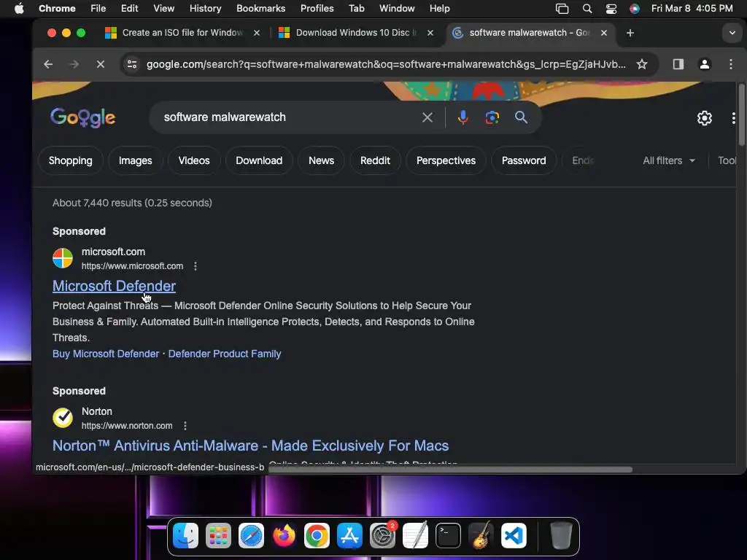
Task: Click Spotlight search in menu bar
Action: [x=587, y=9]
